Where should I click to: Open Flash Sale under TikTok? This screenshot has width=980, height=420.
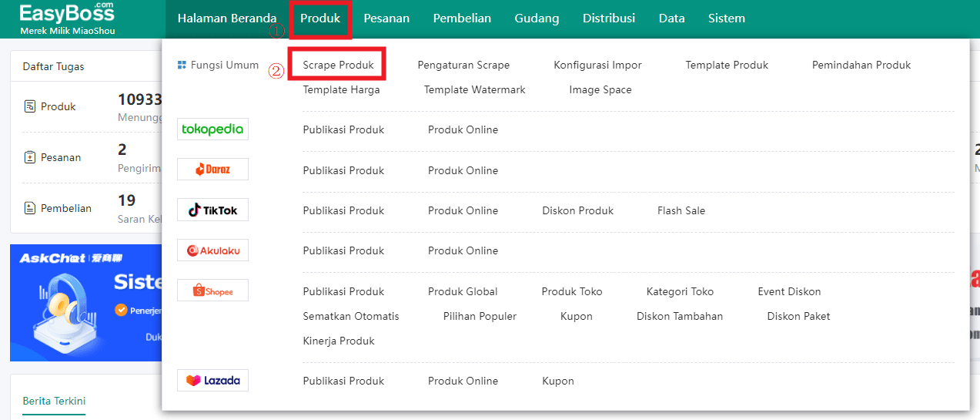click(x=681, y=210)
